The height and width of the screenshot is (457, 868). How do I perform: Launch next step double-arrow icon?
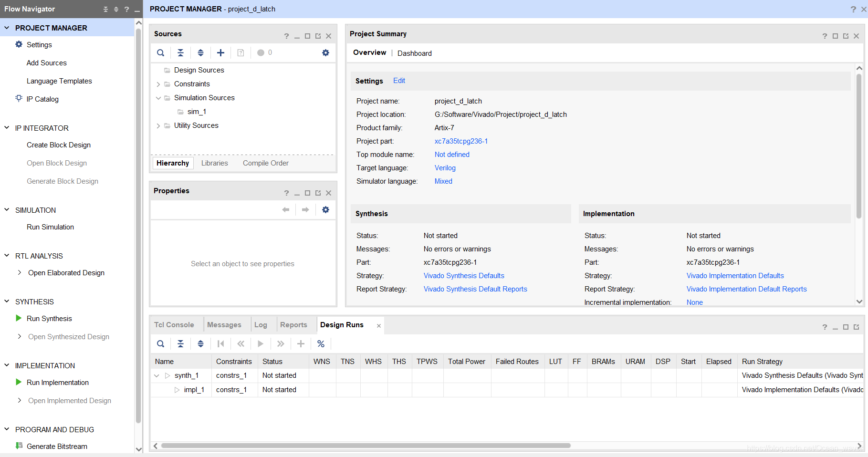(x=281, y=344)
